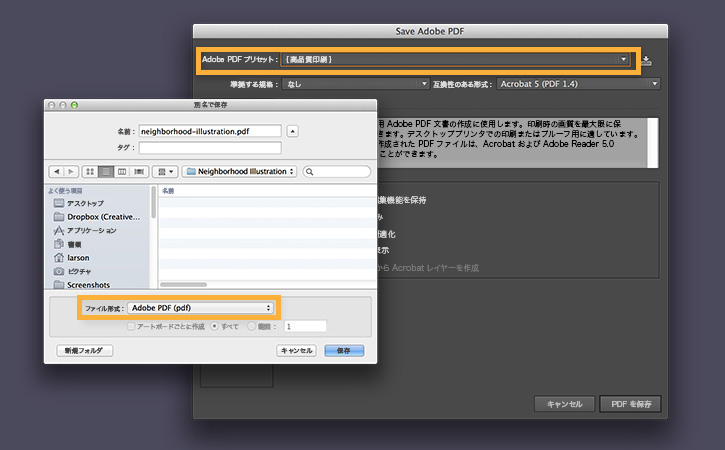Screen dimensions: 725x450
Task: Open the Adobe PDF (pdf) file format dropdown
Action: point(200,308)
